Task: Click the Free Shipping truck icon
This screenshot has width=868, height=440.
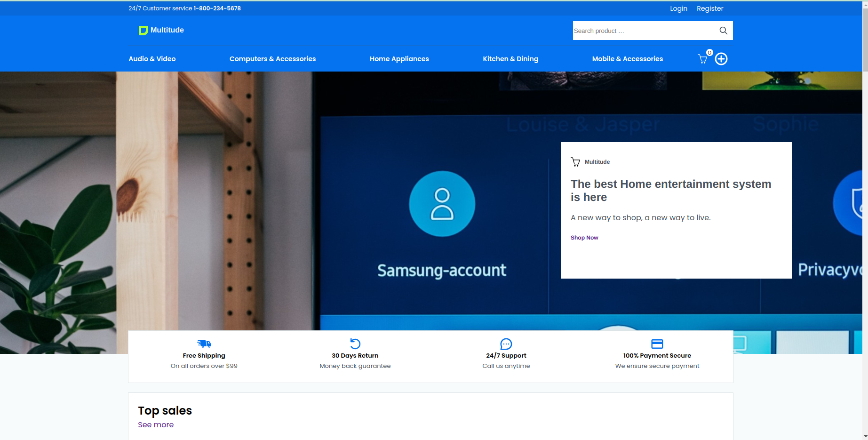Action: point(204,344)
